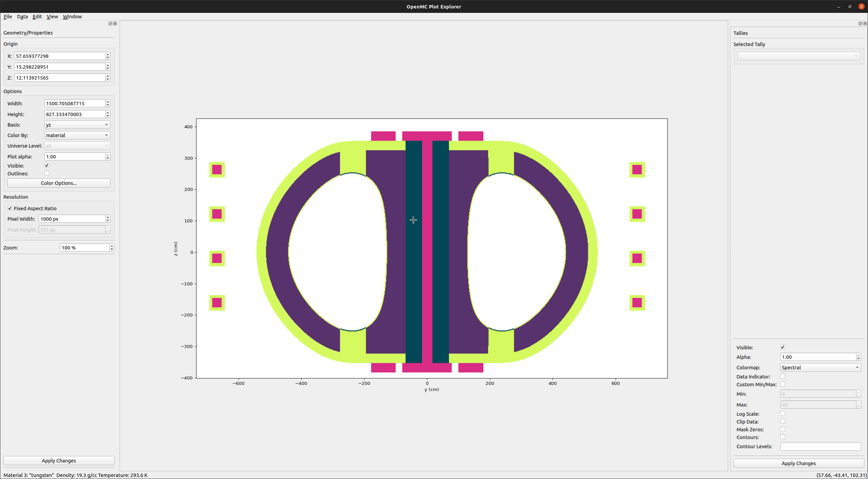Screen dimensions: 868x479
Task: Float the Tallies dock panel
Action: (x=860, y=23)
